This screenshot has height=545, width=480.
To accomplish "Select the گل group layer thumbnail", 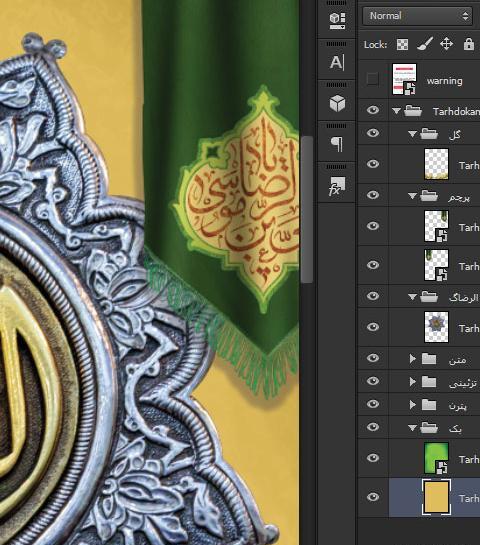I will 437,164.
